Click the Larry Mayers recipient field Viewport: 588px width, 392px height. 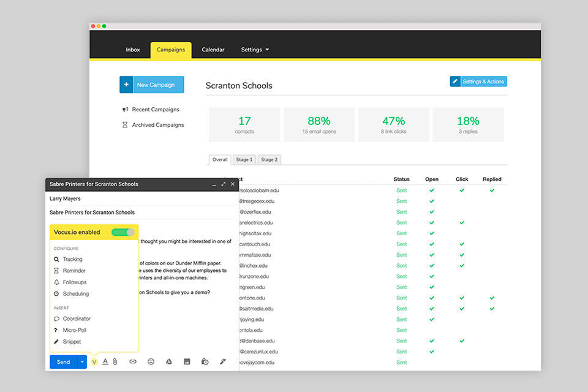tap(141, 199)
